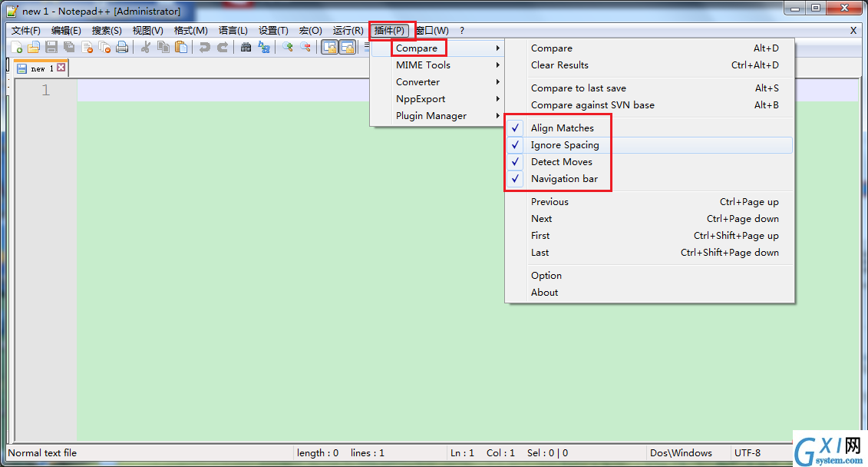Open the 设置(T) menu
The width and height of the screenshot is (868, 467).
coord(273,31)
